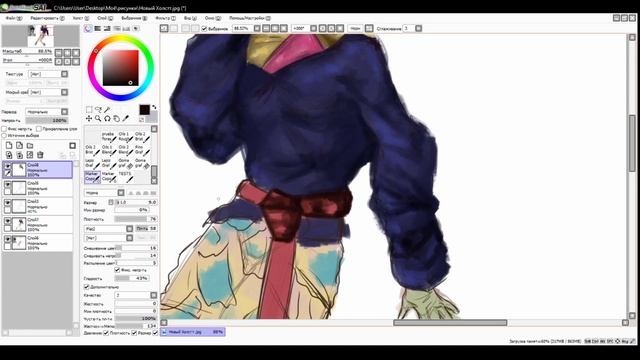This screenshot has width=640, height=360.
Task: Select layer Слой5 in layer list
Action: (x=38, y=188)
